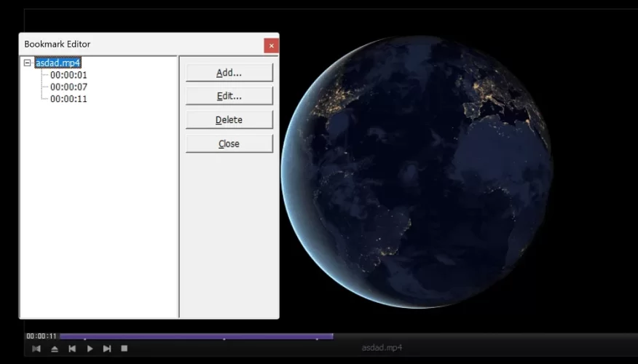Close Bookmark Editor with the red X
638x364 pixels.
pyautogui.click(x=271, y=45)
